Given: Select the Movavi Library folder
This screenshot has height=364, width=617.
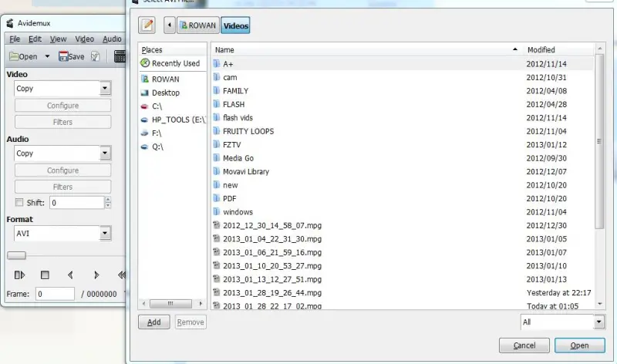Looking at the screenshot, I should coord(403,171).
